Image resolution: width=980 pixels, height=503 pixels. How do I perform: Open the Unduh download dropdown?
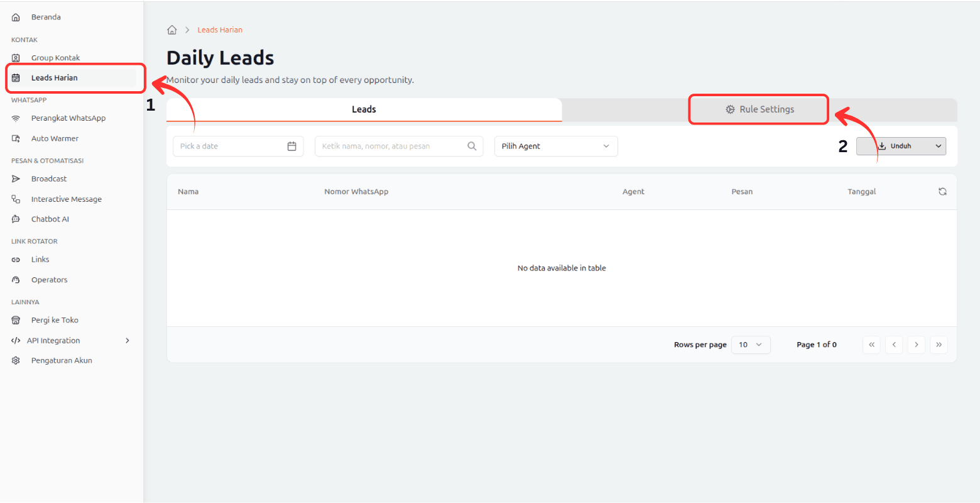pyautogui.click(x=901, y=146)
